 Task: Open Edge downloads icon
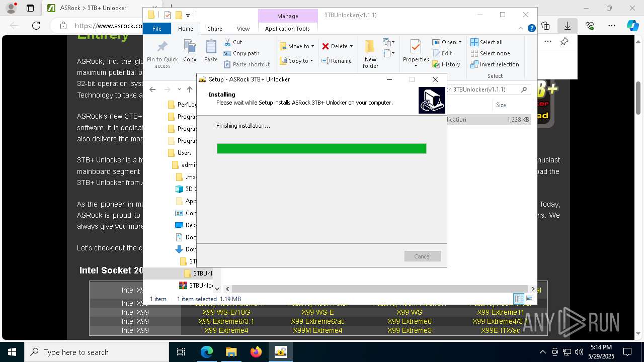tap(568, 26)
